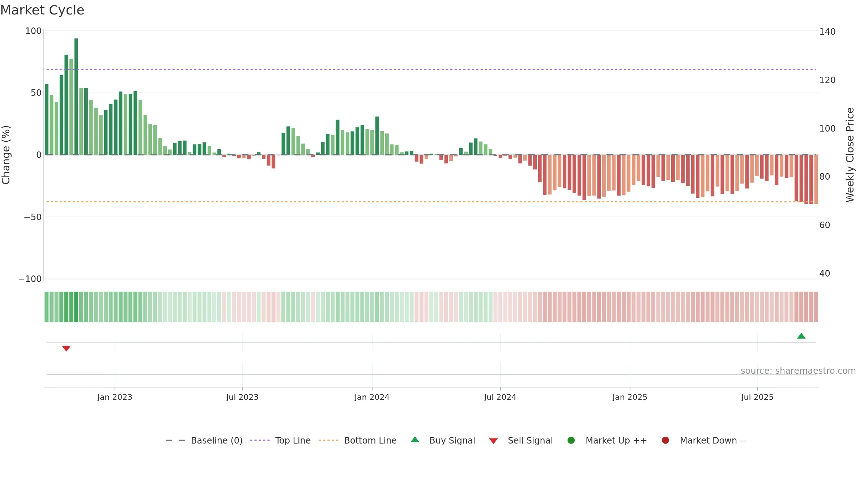Click the Jan 2024 axis label
This screenshot has width=868, height=488.
click(x=372, y=397)
